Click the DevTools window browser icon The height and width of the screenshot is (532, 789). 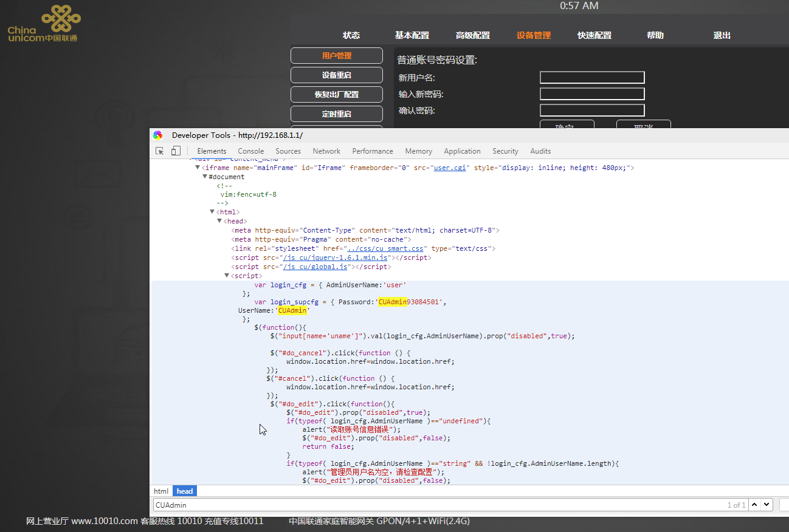pyautogui.click(x=158, y=135)
